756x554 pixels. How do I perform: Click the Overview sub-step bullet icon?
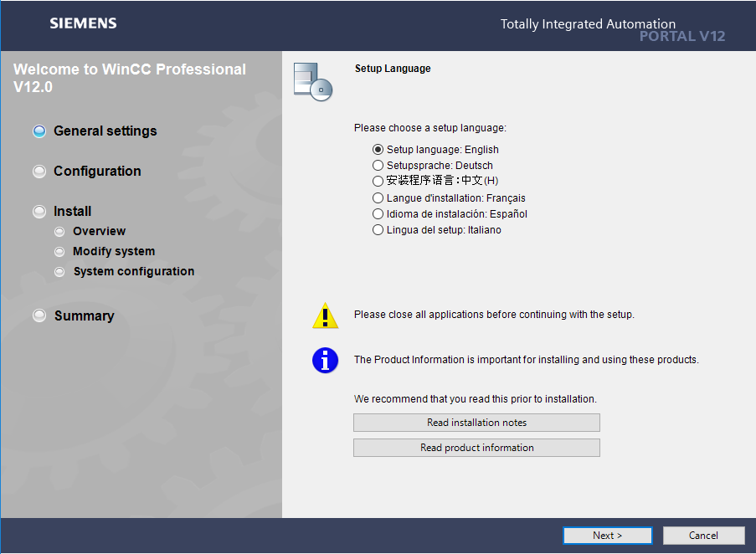pos(59,232)
